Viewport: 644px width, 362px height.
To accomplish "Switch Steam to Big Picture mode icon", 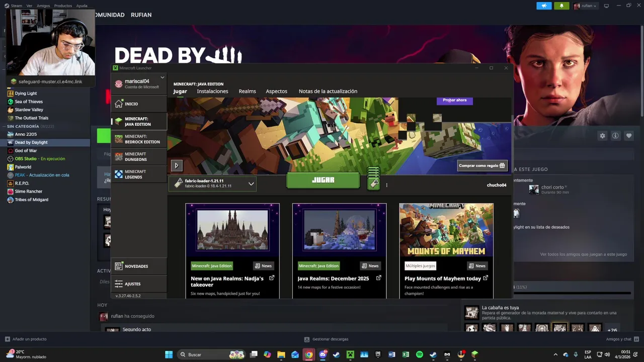I will click(x=606, y=6).
